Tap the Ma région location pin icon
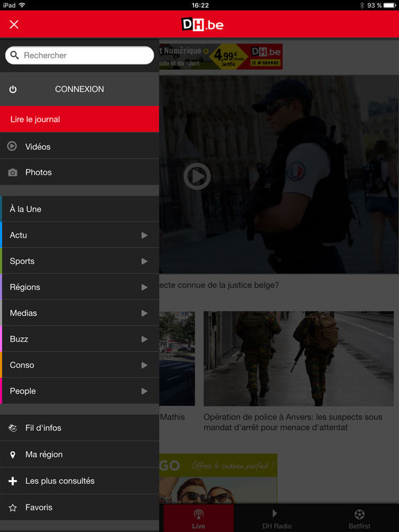This screenshot has height=532, width=399. tap(12, 454)
